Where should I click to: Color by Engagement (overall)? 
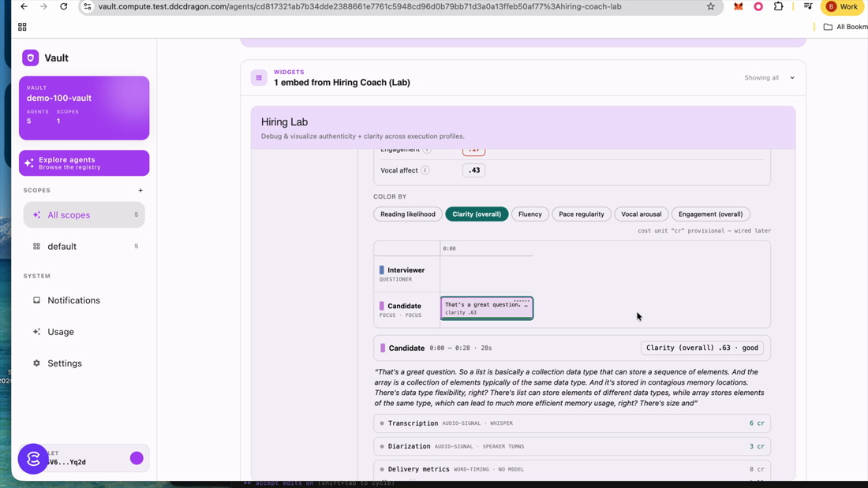[711, 214]
